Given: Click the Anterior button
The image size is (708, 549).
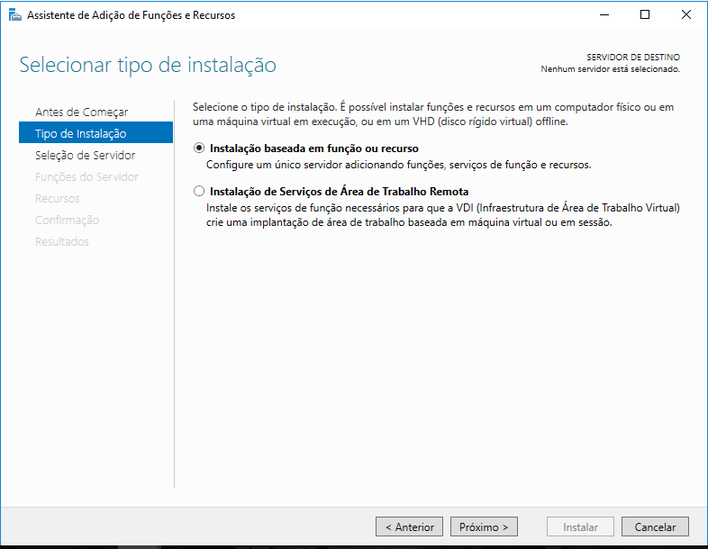Looking at the screenshot, I should click(x=409, y=526).
